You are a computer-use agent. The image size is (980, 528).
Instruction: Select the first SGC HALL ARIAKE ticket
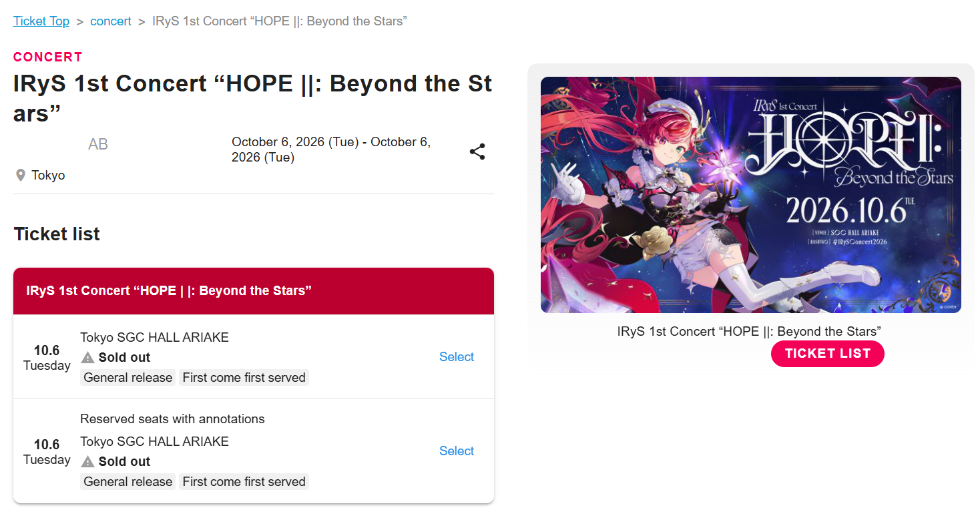457,357
